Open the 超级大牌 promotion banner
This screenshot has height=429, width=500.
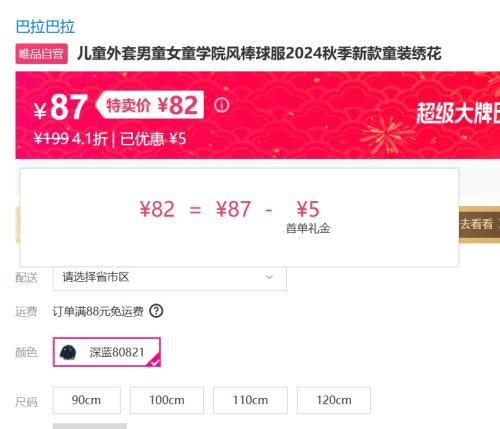tap(458, 113)
